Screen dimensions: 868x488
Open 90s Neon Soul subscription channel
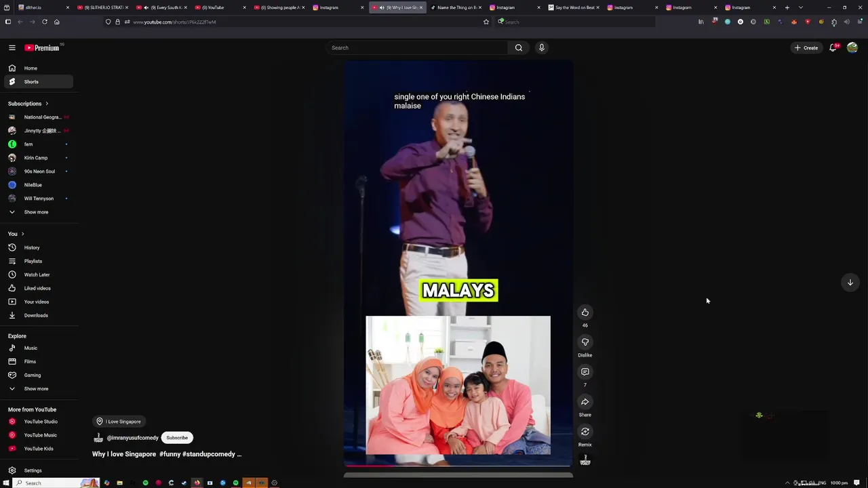coord(38,171)
